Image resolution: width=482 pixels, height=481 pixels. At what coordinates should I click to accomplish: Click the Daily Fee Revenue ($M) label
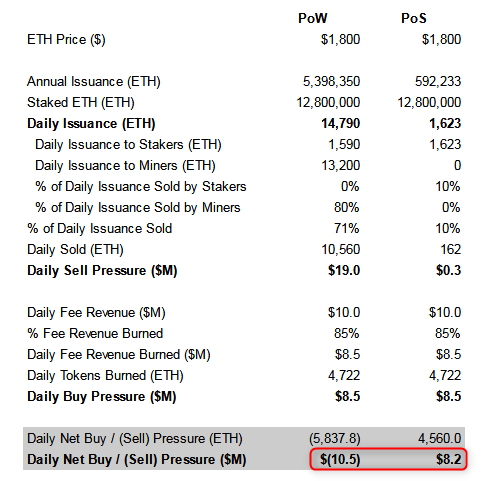point(96,313)
